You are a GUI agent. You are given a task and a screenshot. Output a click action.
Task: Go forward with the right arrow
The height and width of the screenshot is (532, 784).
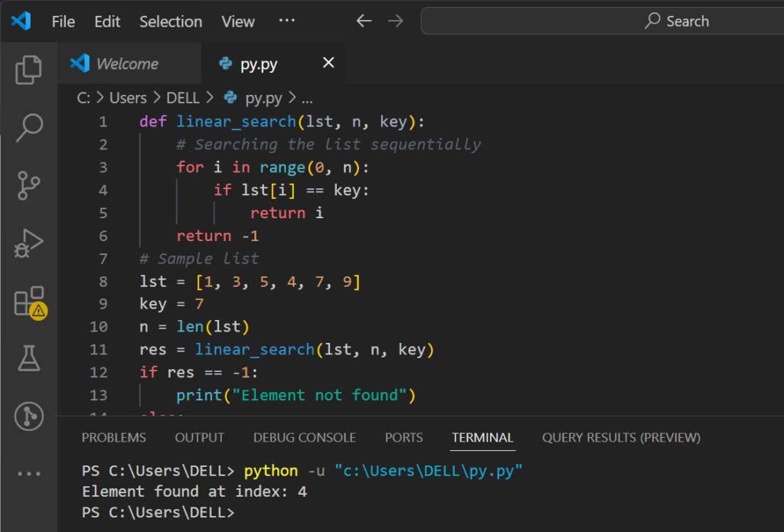[396, 21]
